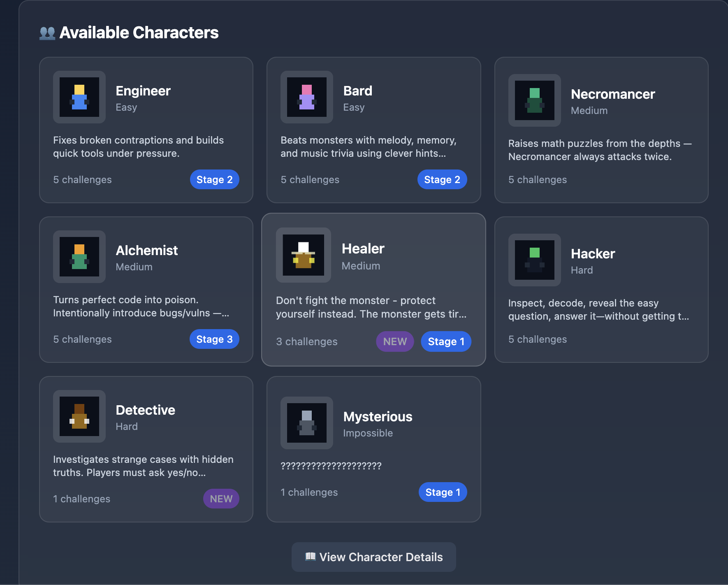Click the Detective NEW badge

pyautogui.click(x=221, y=499)
